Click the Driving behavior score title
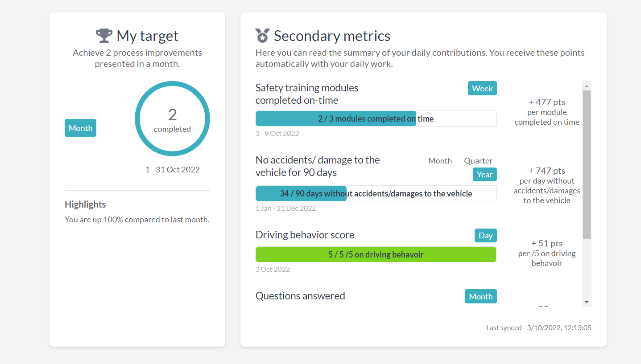Image resolution: width=641 pixels, height=364 pixels. (305, 235)
